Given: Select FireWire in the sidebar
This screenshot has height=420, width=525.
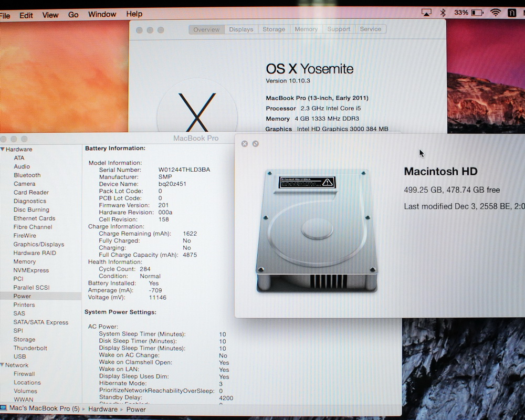Looking at the screenshot, I should pos(25,235).
